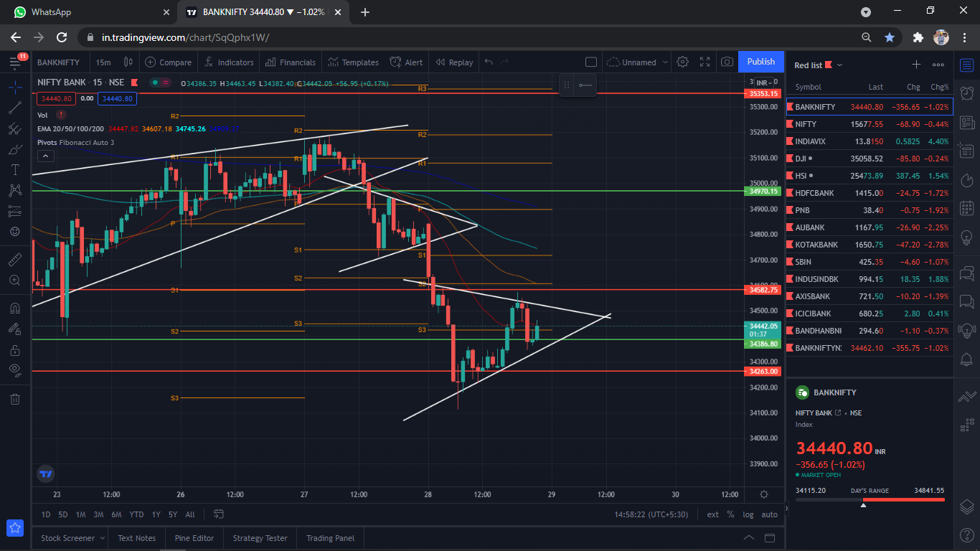This screenshot has height=551, width=980.
Task: Select the 5D time range
Action: point(63,514)
